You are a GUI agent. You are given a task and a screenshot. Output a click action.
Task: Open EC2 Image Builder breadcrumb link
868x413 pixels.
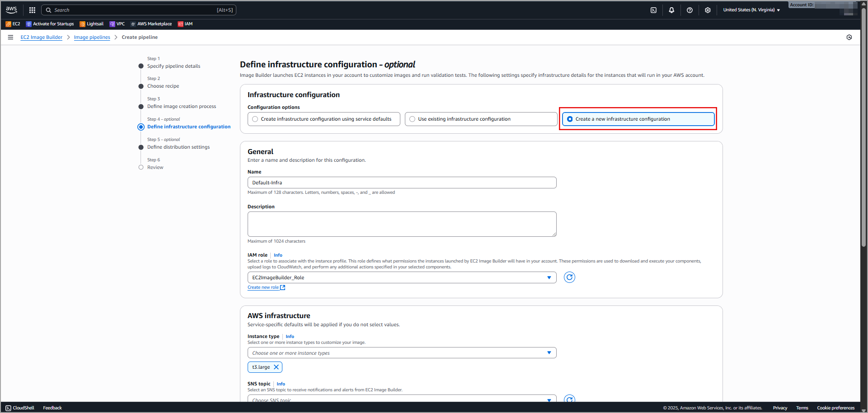42,37
